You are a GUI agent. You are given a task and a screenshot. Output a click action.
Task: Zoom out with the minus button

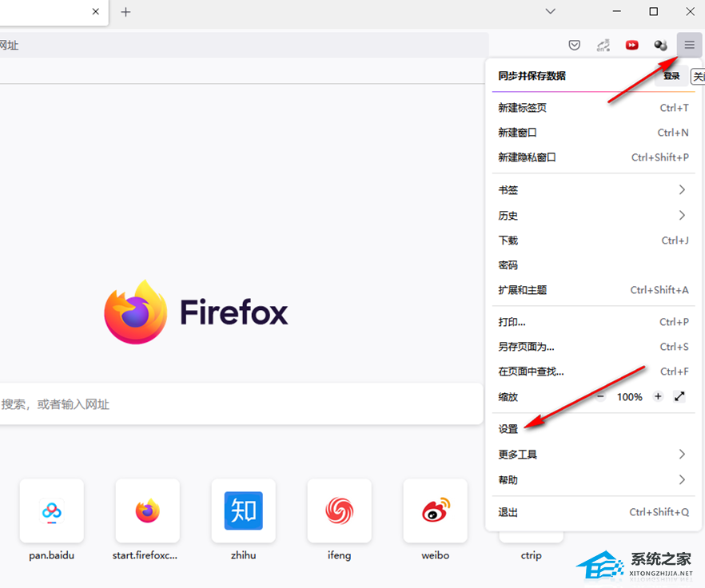(601, 396)
